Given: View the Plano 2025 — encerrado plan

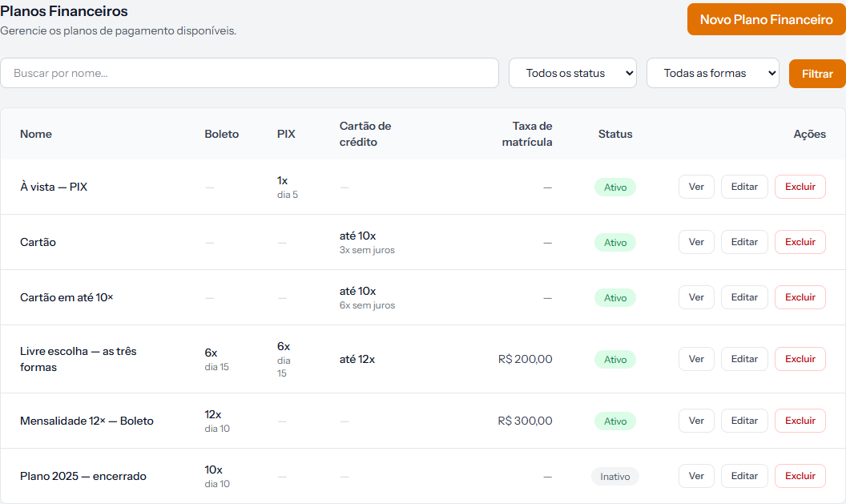Looking at the screenshot, I should (696, 476).
